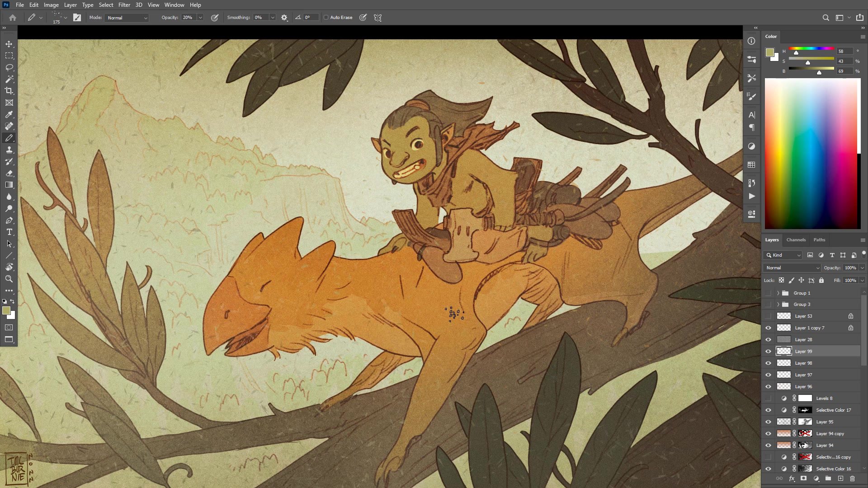
Task: Create a new layer with the plus icon
Action: click(x=840, y=479)
